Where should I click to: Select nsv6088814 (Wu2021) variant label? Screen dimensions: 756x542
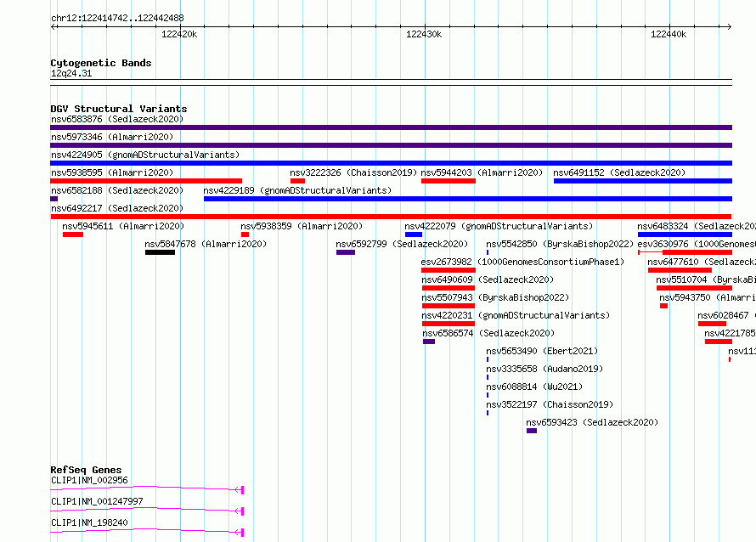534,387
